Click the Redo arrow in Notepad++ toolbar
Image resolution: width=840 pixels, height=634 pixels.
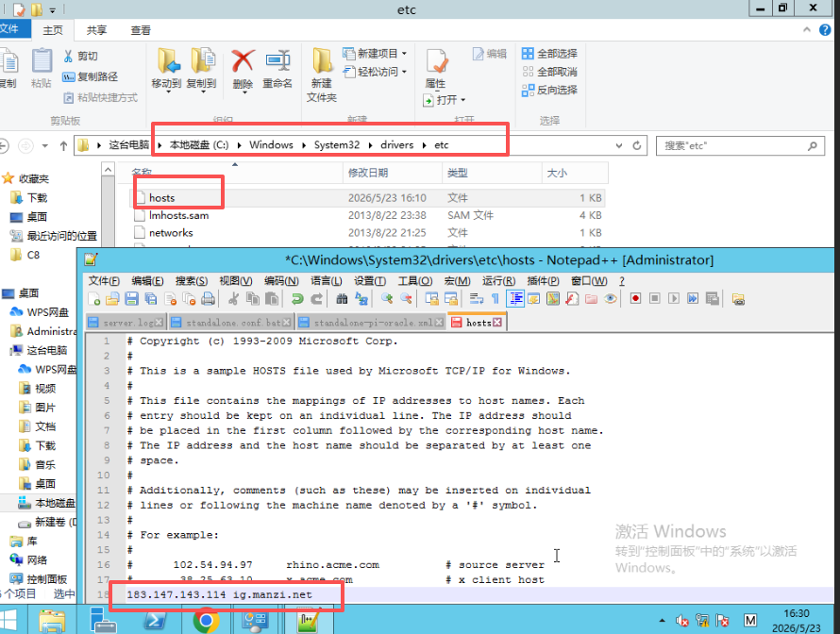tap(316, 299)
